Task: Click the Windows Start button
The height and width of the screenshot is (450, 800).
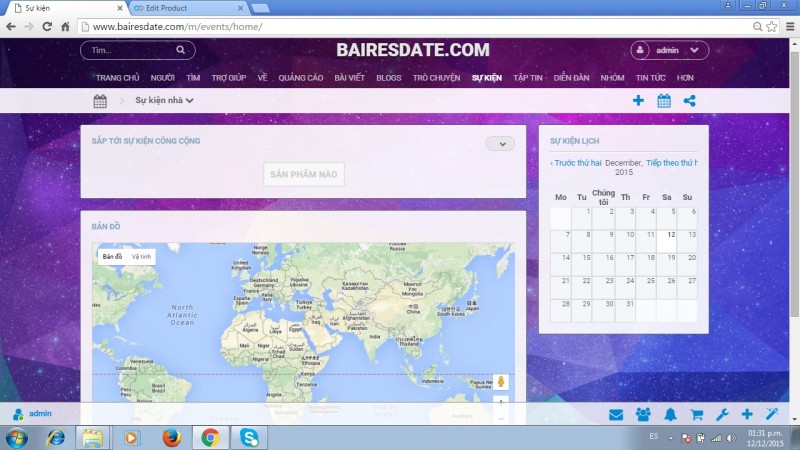Action: click(16, 438)
